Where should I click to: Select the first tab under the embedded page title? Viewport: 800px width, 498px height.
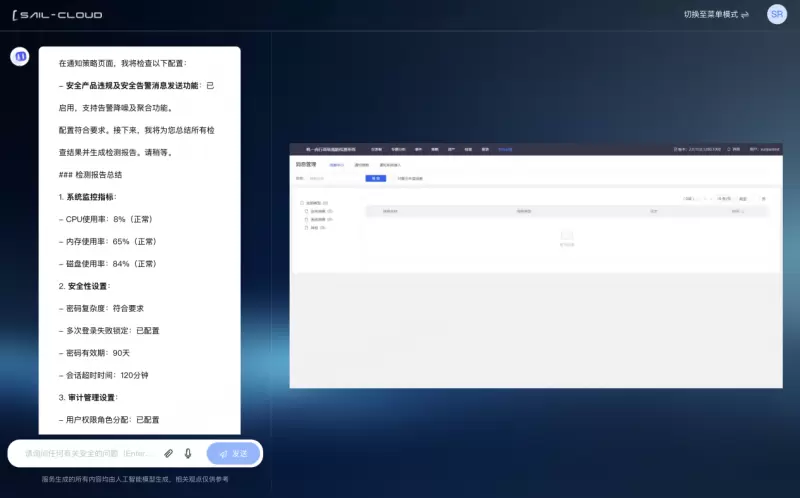(337, 164)
